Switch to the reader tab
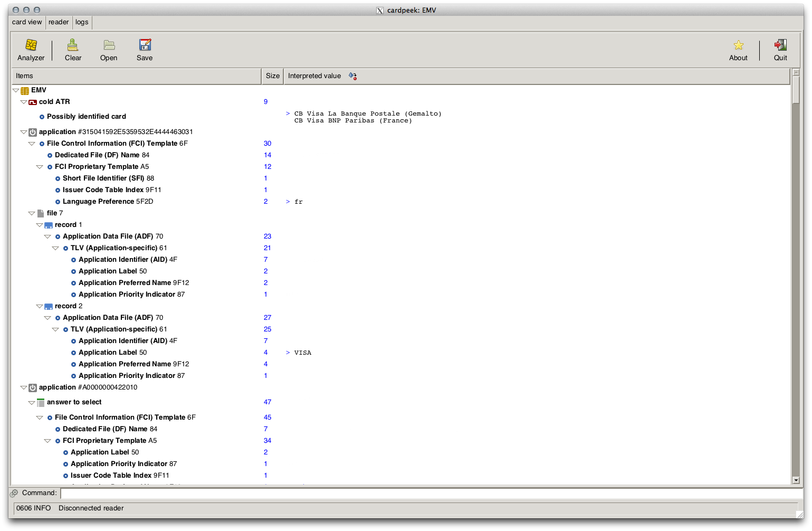The image size is (812, 531). [59, 22]
